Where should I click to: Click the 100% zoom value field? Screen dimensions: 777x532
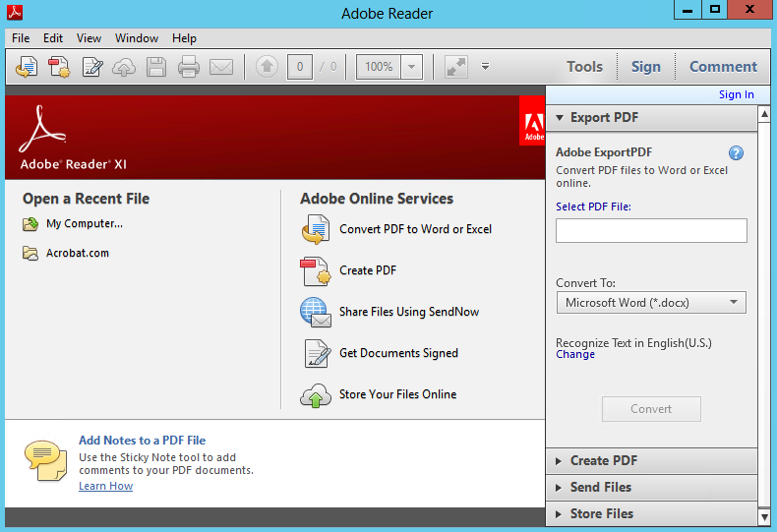tap(379, 67)
